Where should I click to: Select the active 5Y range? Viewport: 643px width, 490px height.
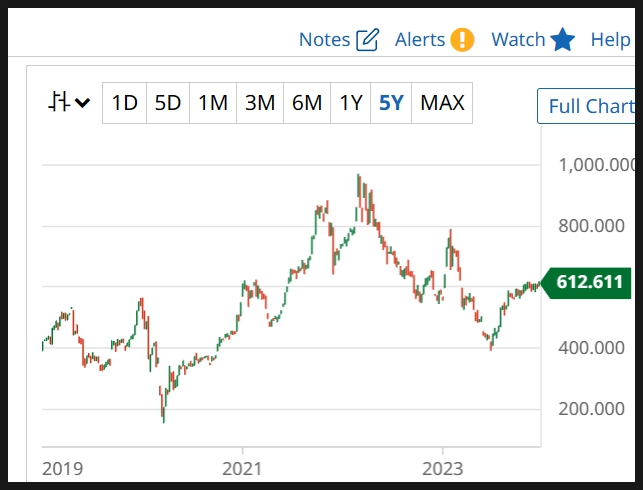(x=391, y=103)
